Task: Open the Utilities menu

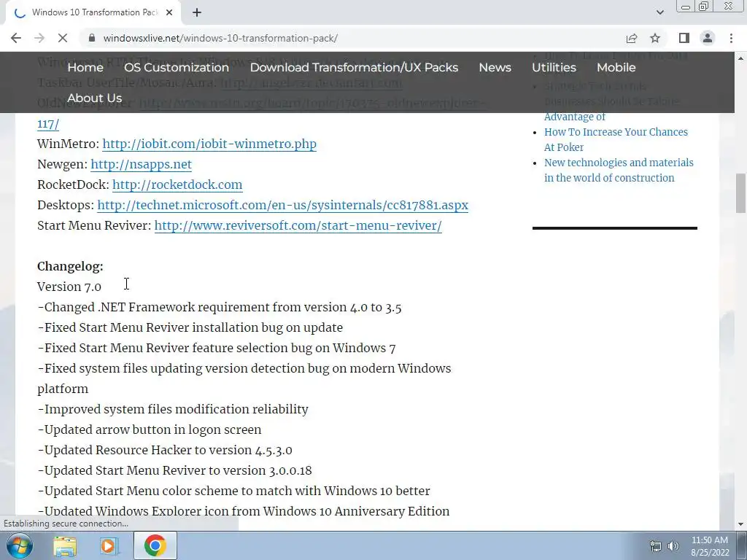Action: [x=554, y=67]
